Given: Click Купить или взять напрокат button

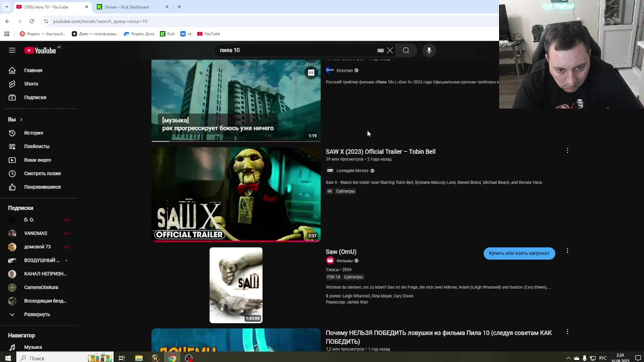Looking at the screenshot, I should pyautogui.click(x=519, y=253).
